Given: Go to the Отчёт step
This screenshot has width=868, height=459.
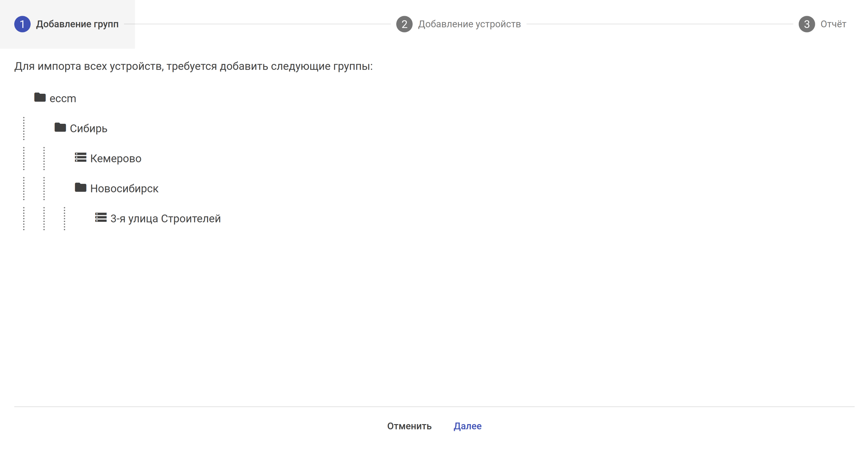Looking at the screenshot, I should pyautogui.click(x=833, y=24).
